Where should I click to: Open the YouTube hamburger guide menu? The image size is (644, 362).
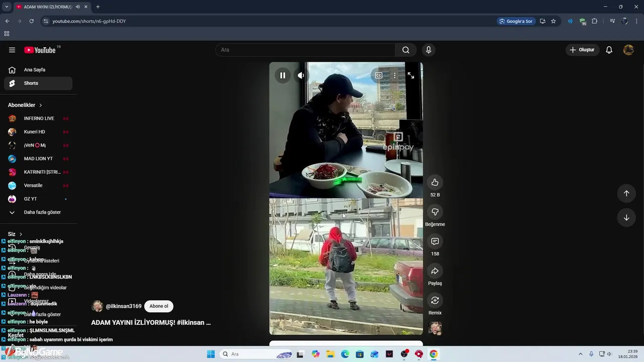pos(12,50)
